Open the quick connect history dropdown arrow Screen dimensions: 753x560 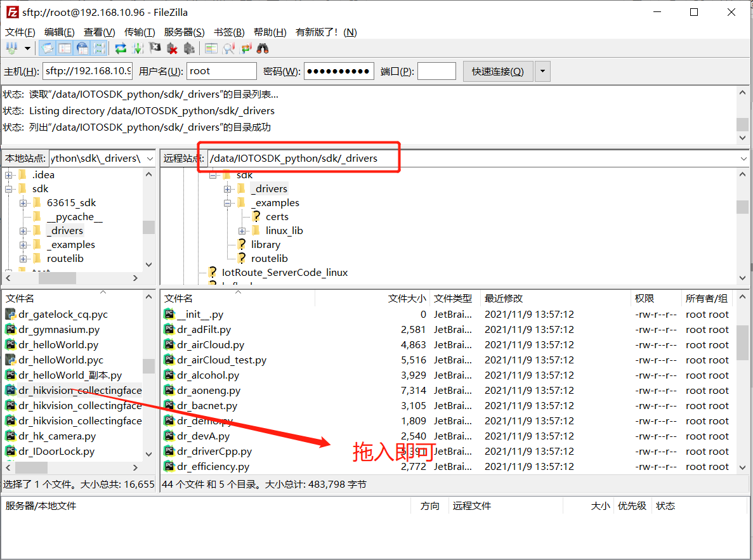[x=542, y=72]
